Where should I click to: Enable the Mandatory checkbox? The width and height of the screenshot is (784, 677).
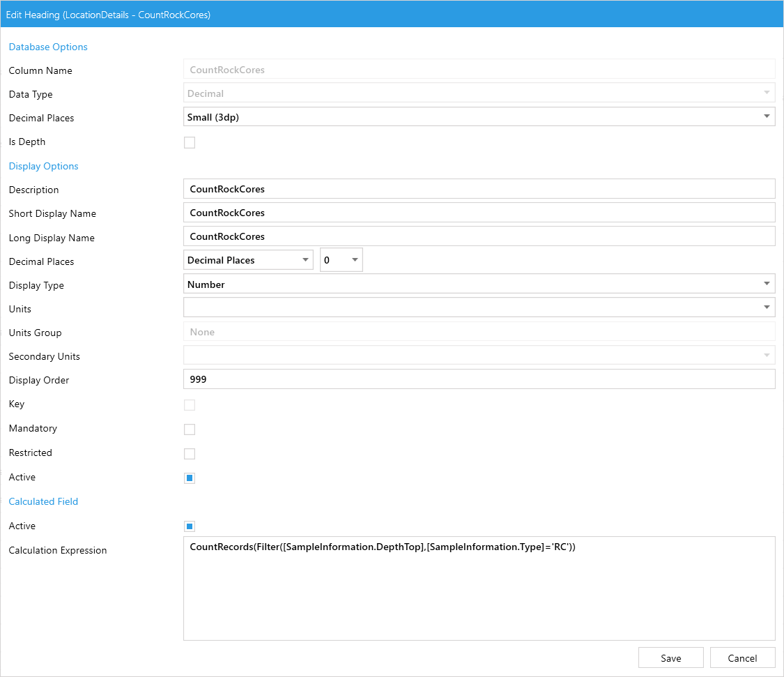pyautogui.click(x=190, y=429)
